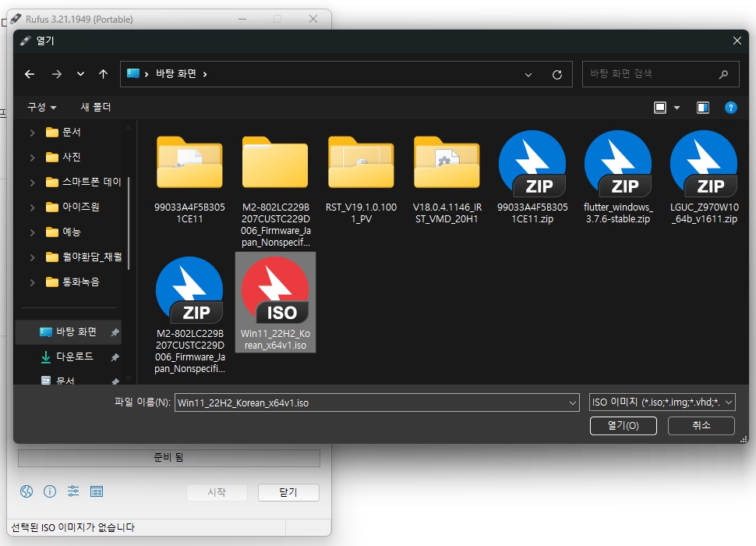The width and height of the screenshot is (756, 546).
Task: Click the 열기(O) button
Action: pos(624,425)
